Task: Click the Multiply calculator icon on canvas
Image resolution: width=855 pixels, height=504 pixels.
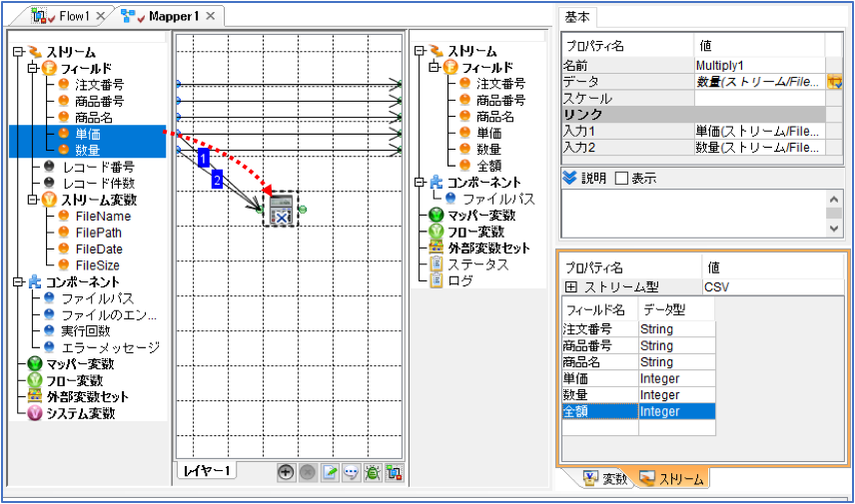Action: 281,210
